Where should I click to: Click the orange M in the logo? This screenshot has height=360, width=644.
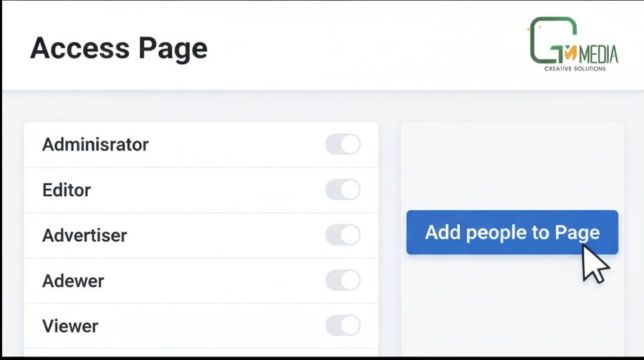(570, 52)
